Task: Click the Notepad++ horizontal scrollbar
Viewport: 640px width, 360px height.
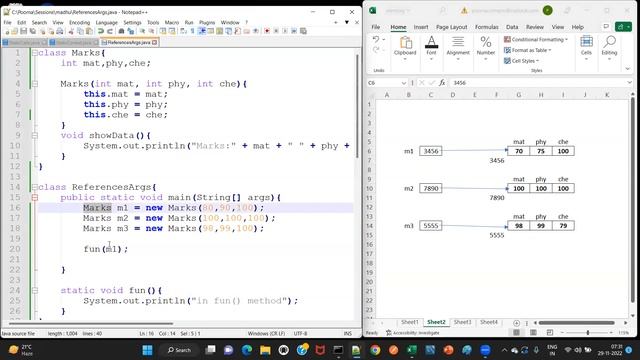Action: pyautogui.click(x=91, y=324)
